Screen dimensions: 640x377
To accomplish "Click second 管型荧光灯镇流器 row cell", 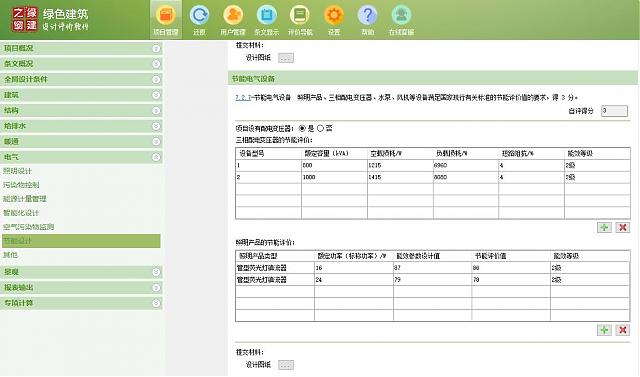I will pos(275,279).
